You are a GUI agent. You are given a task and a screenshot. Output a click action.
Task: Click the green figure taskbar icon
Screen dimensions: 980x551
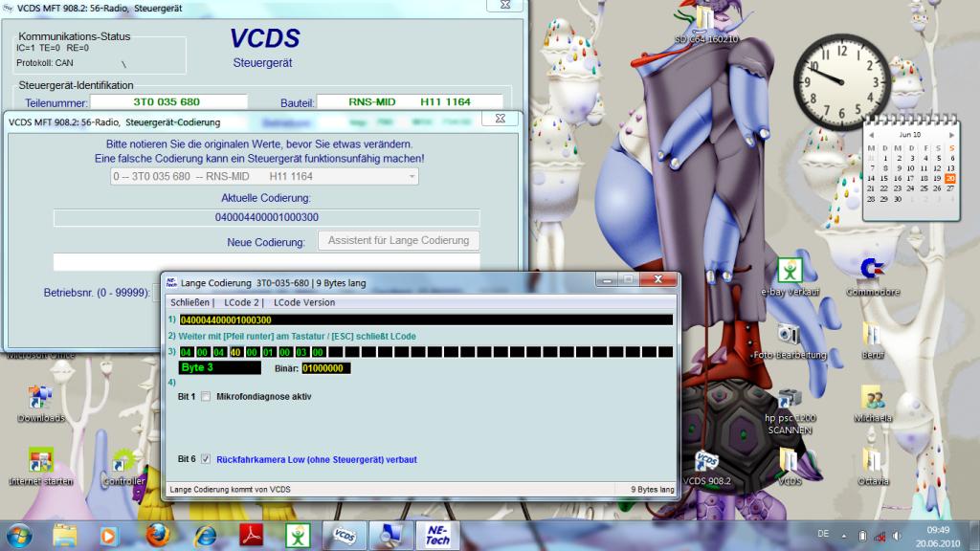click(x=298, y=536)
